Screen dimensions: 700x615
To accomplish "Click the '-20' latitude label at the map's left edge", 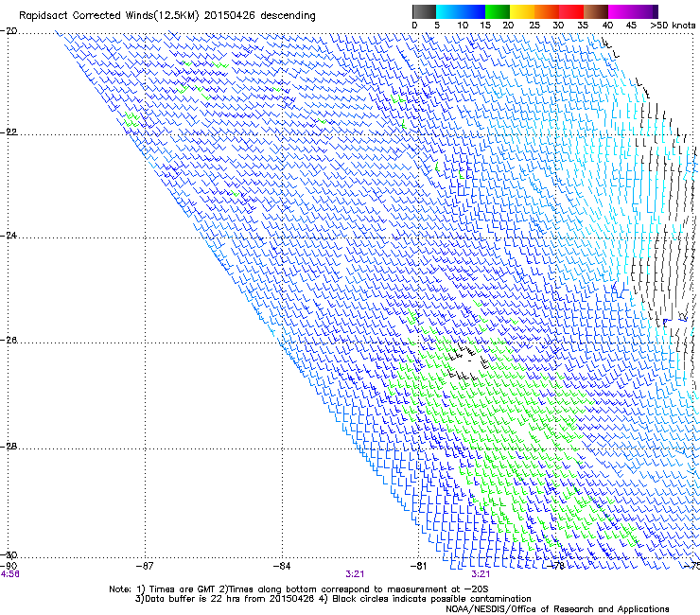I will click(x=9, y=31).
